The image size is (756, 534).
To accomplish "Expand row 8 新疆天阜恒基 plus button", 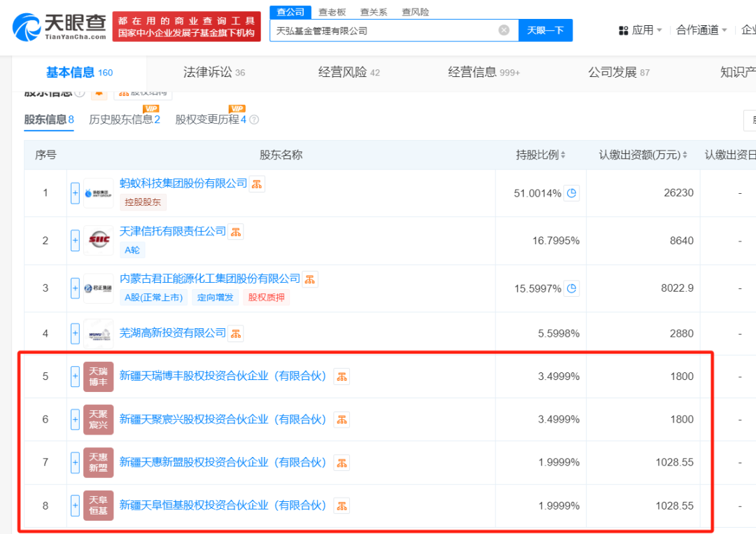I will pos(75,505).
